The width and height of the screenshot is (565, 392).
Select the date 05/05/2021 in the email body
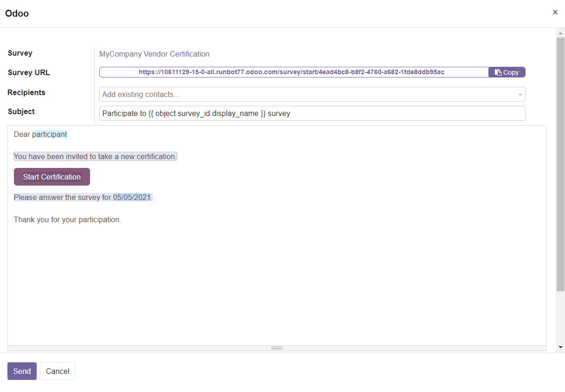pyautogui.click(x=132, y=197)
